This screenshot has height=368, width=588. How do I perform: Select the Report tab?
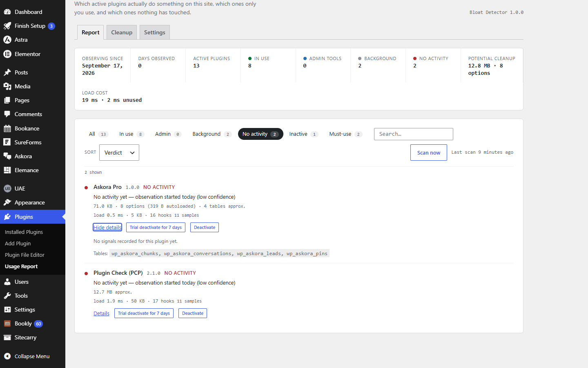[91, 32]
